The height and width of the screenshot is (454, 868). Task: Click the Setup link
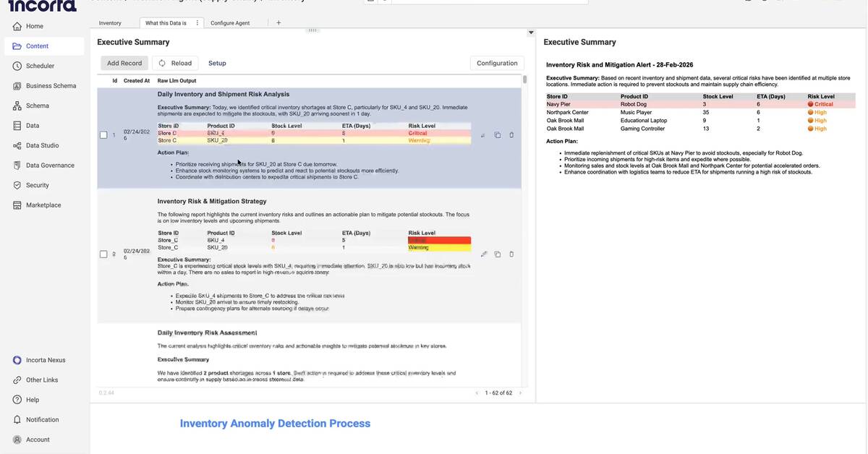[217, 63]
